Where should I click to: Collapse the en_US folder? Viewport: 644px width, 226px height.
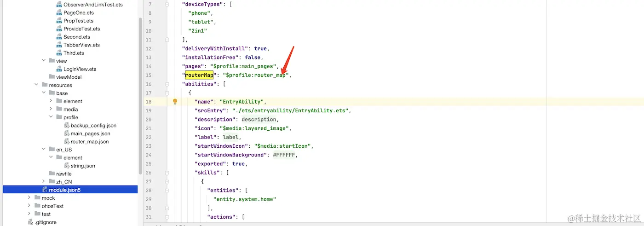[44, 150]
